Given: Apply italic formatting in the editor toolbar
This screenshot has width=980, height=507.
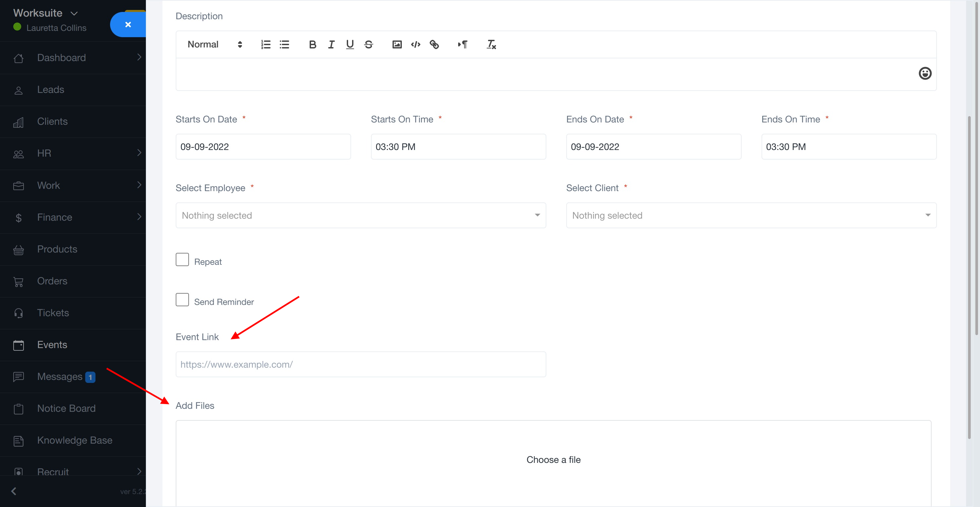Looking at the screenshot, I should [x=331, y=44].
